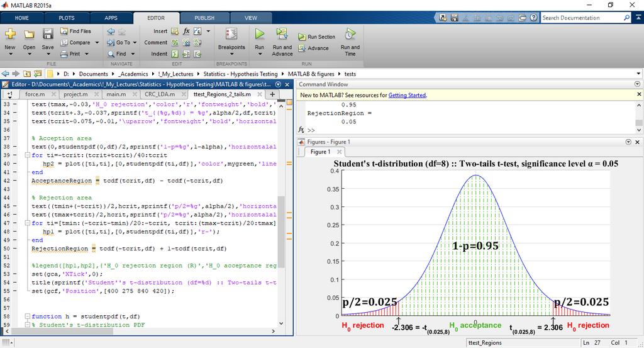Run the script with green Run arrow
Screen dimensions: 644x348
click(x=260, y=34)
